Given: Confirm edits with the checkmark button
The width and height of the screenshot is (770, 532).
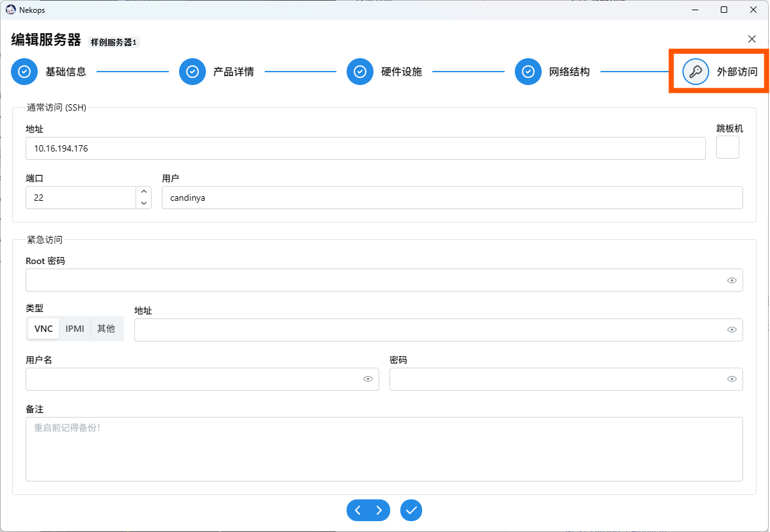Looking at the screenshot, I should tap(411, 510).
